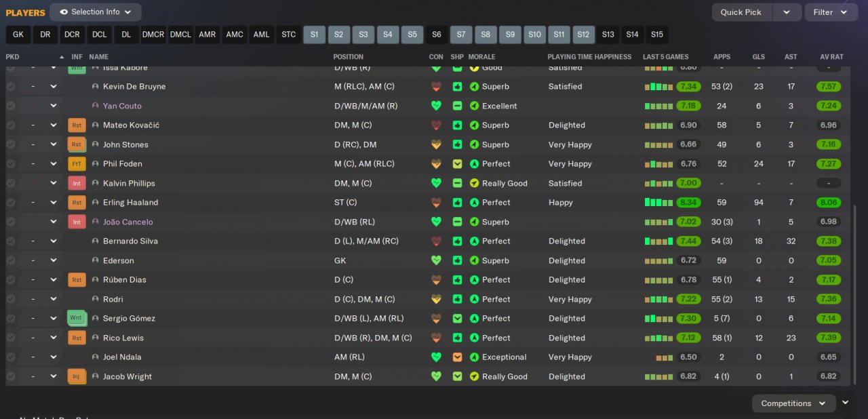Open the Filter dropdown
The width and height of the screenshot is (868, 419).
[831, 12]
